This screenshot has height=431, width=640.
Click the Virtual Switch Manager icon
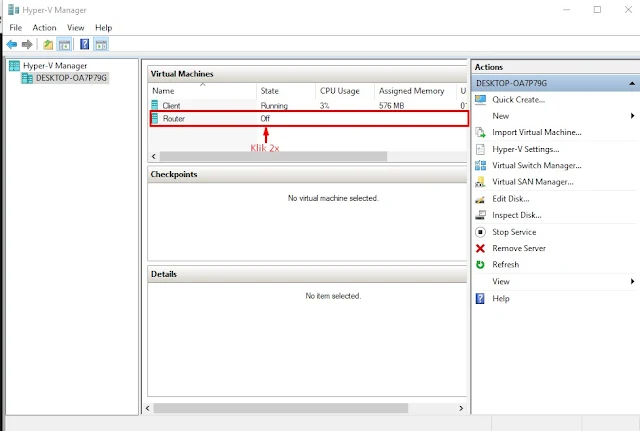tap(480, 165)
